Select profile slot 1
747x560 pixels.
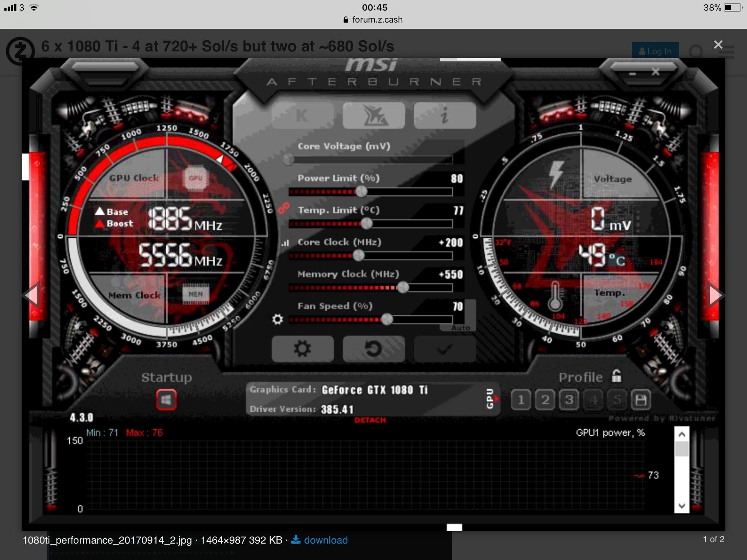521,400
